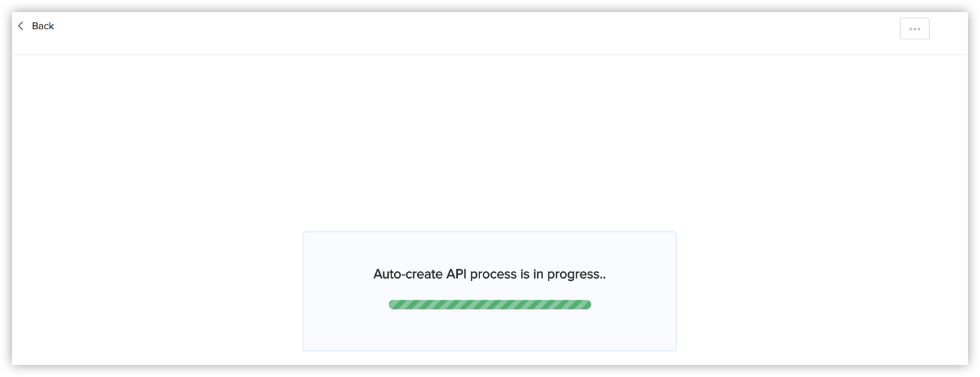
Task: Click the left end of the progress bar
Action: click(393, 304)
